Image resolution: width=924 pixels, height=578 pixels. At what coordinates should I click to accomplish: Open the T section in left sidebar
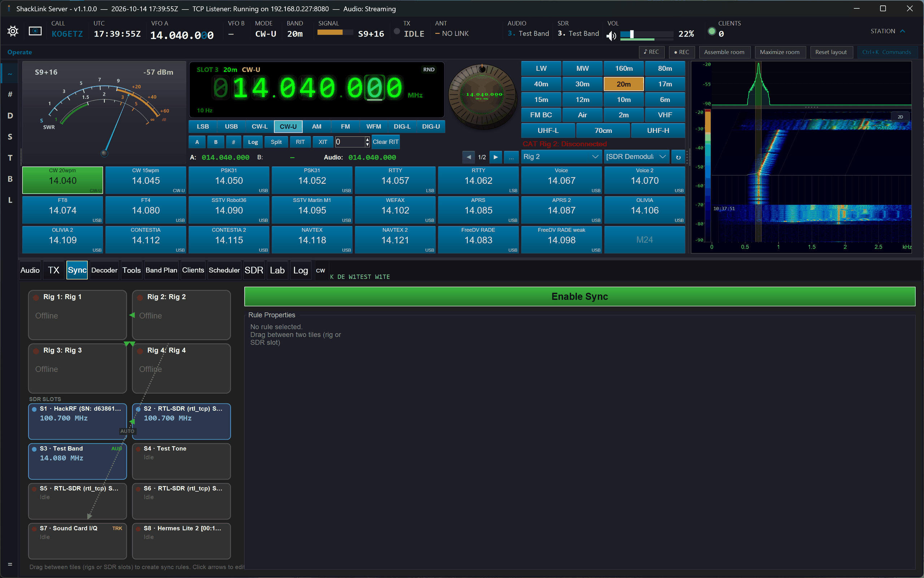(x=10, y=158)
